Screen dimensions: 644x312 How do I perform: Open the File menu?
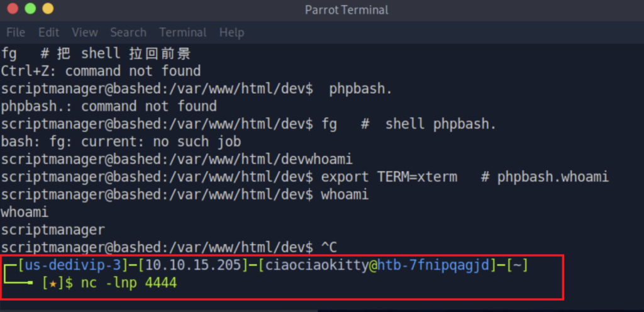pyautogui.click(x=16, y=33)
